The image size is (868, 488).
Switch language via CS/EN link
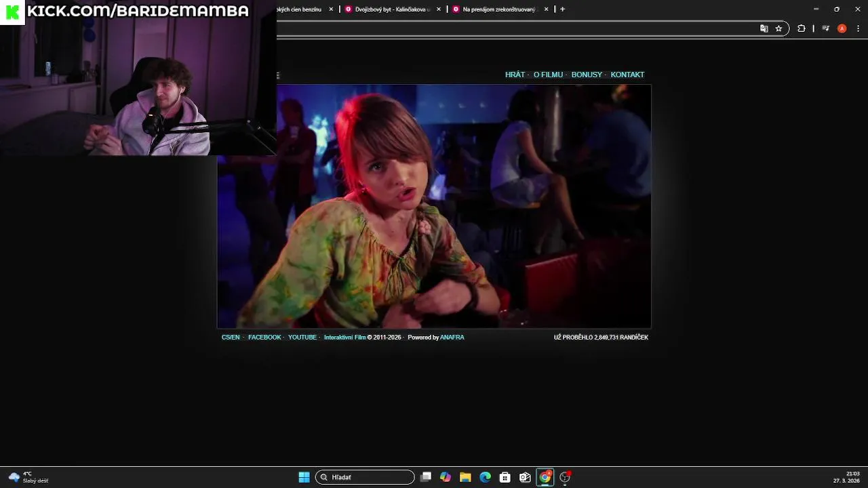(231, 337)
